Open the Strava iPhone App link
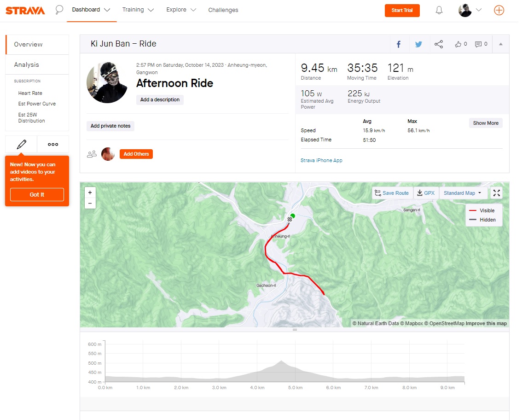This screenshot has width=528, height=420. point(321,160)
